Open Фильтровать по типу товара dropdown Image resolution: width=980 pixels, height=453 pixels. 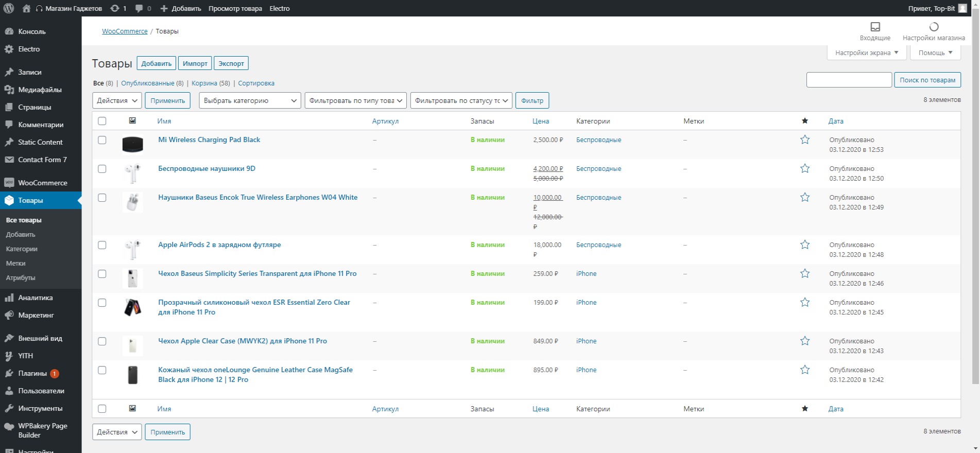355,100
